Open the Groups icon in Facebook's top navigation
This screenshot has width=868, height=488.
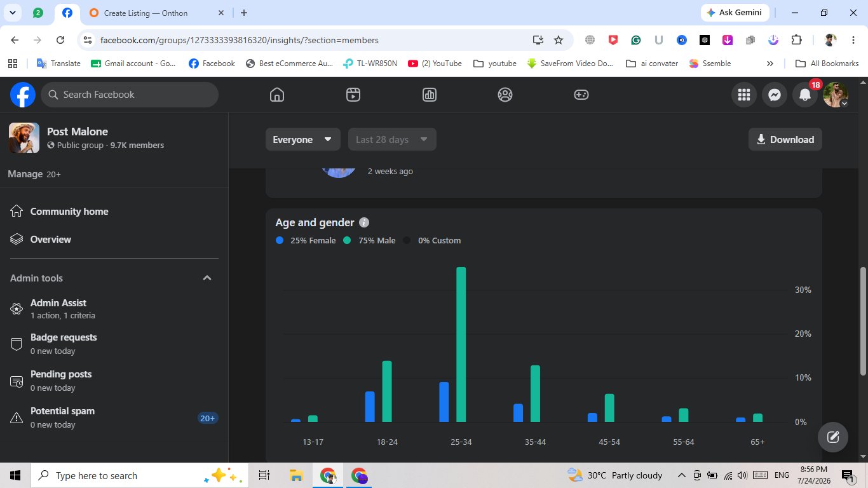pyautogui.click(x=505, y=95)
